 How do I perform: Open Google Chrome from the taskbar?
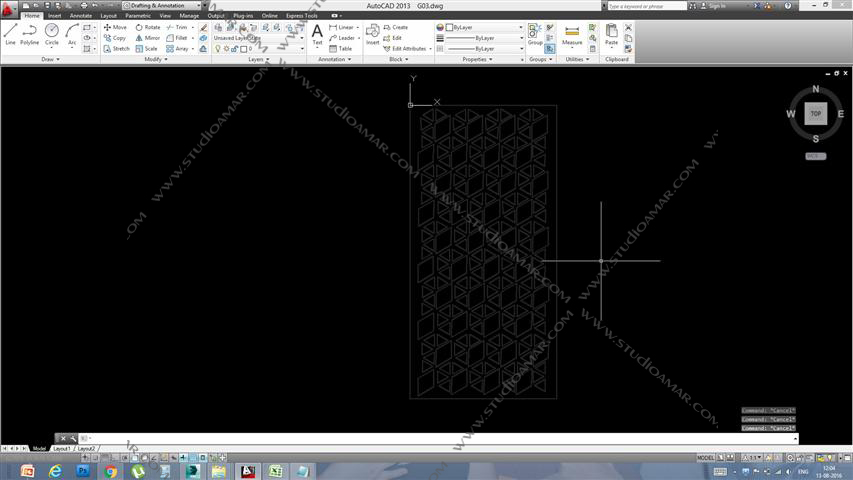(110, 471)
